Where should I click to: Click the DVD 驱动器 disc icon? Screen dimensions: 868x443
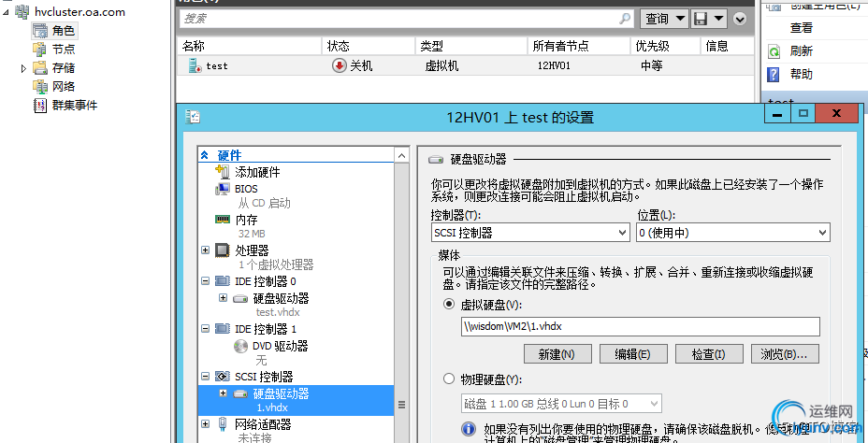click(x=240, y=346)
